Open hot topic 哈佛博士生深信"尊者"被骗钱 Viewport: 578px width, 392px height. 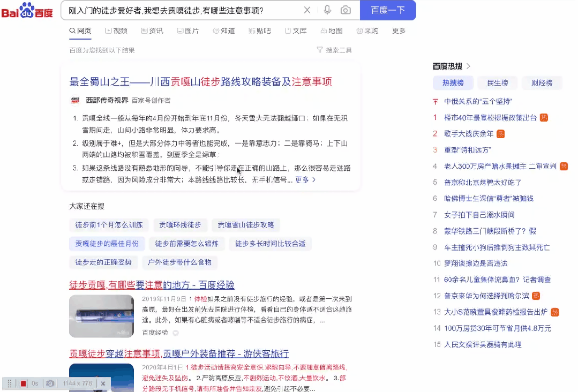pos(489,199)
